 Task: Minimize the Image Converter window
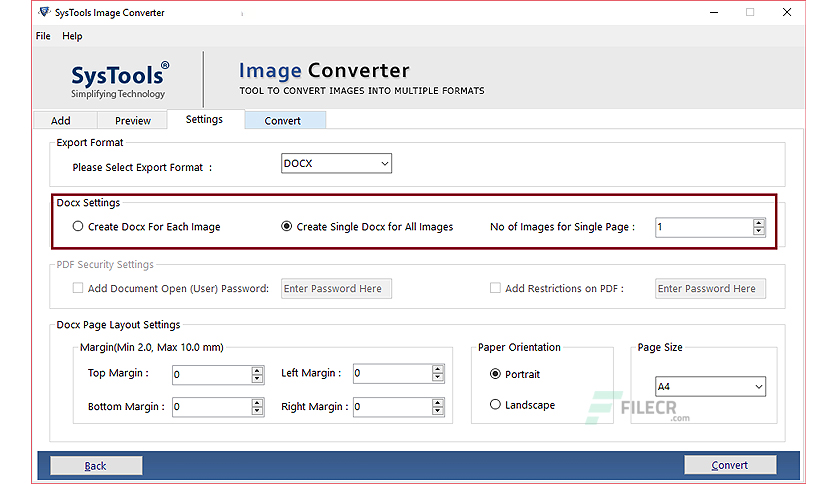(714, 12)
